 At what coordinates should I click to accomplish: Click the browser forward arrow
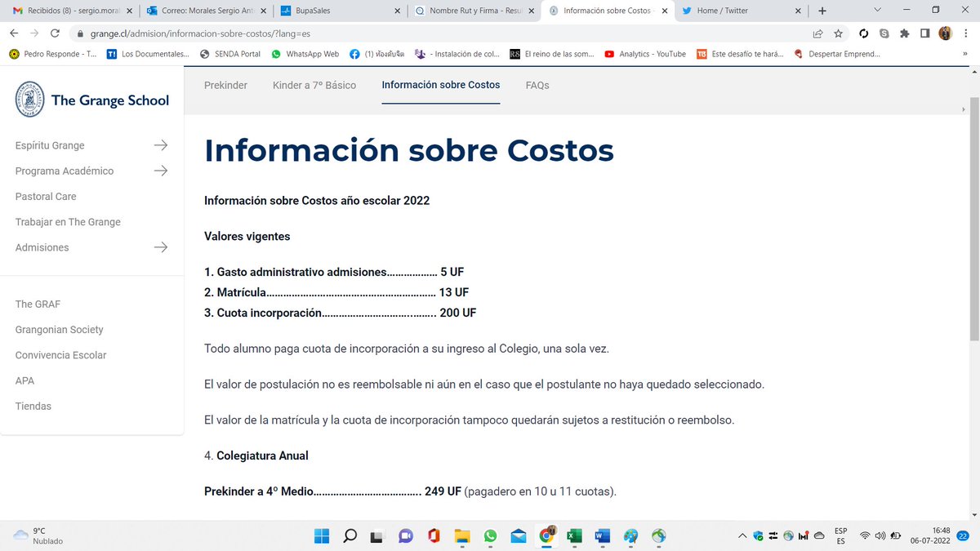tap(34, 33)
